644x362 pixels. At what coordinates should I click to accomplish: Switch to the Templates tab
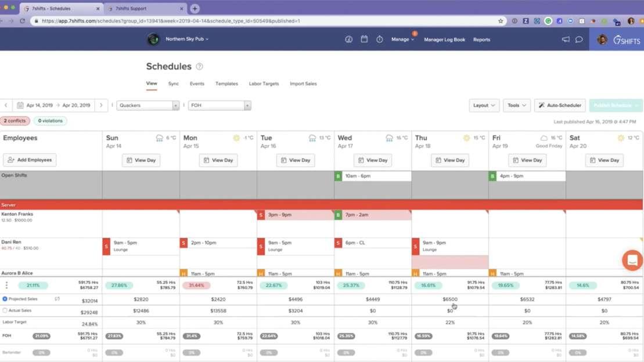[x=226, y=84]
